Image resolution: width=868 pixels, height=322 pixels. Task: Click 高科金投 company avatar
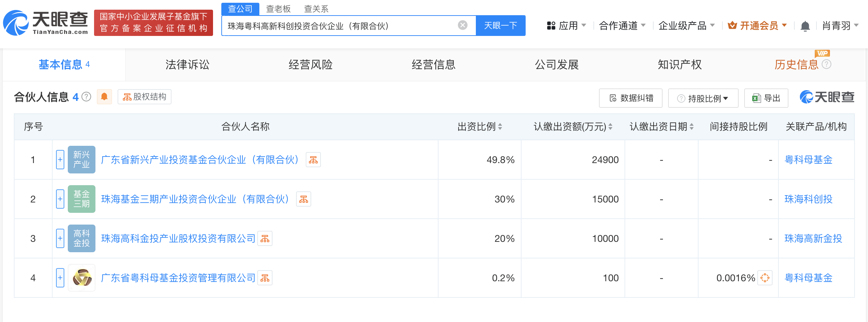[x=82, y=238]
